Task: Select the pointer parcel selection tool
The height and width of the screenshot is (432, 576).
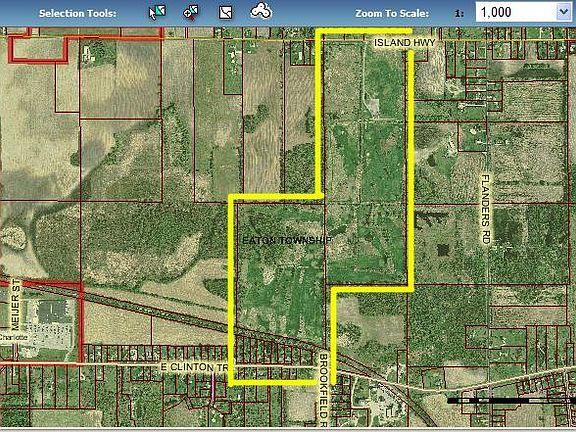Action: (x=157, y=12)
